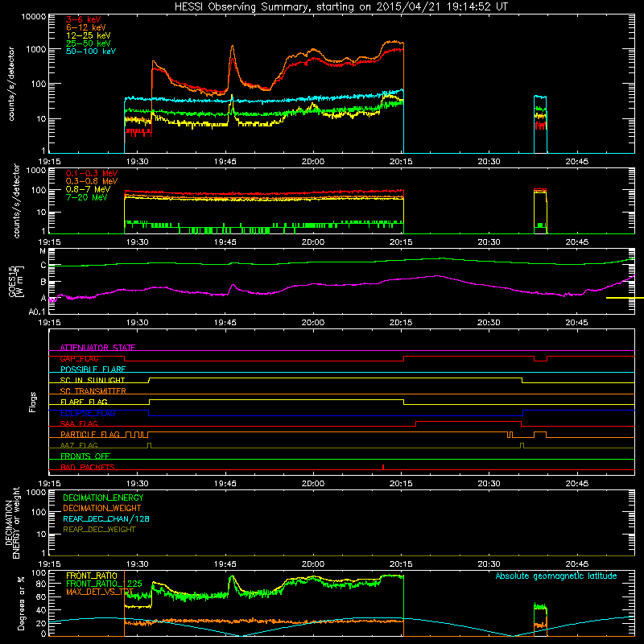The height and width of the screenshot is (644, 644).
Task: Click the MAX_DET_VS_TOT legend label
Action: (x=100, y=592)
